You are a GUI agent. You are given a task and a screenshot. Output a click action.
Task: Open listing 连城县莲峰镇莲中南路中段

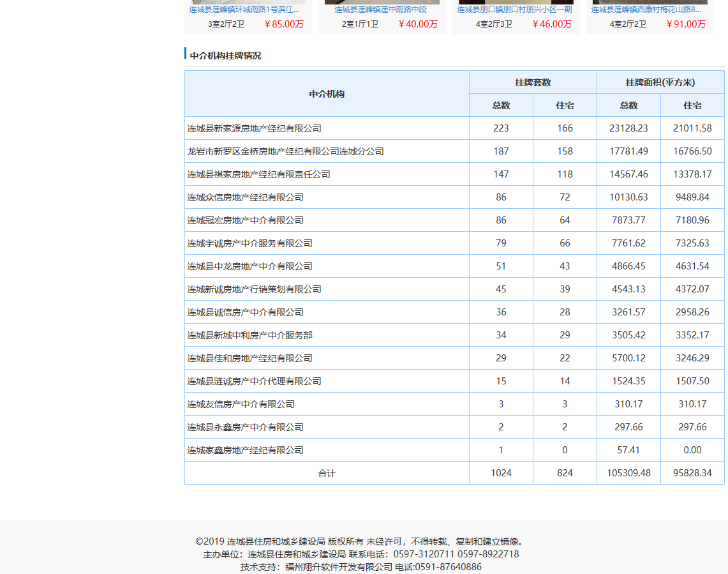(x=380, y=10)
